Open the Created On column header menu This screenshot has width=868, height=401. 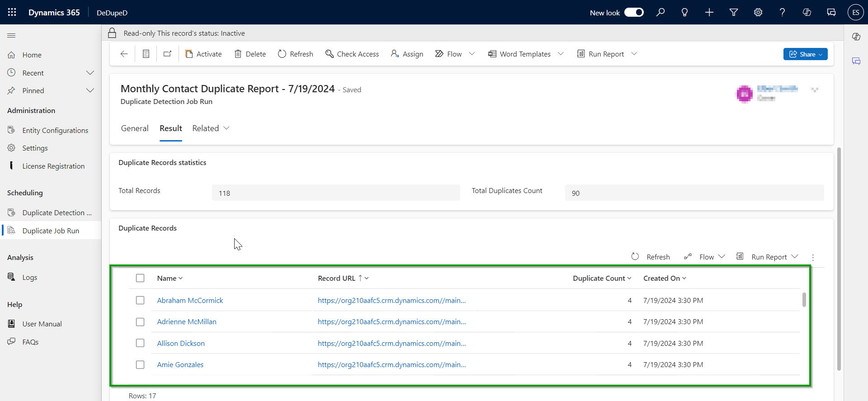684,278
